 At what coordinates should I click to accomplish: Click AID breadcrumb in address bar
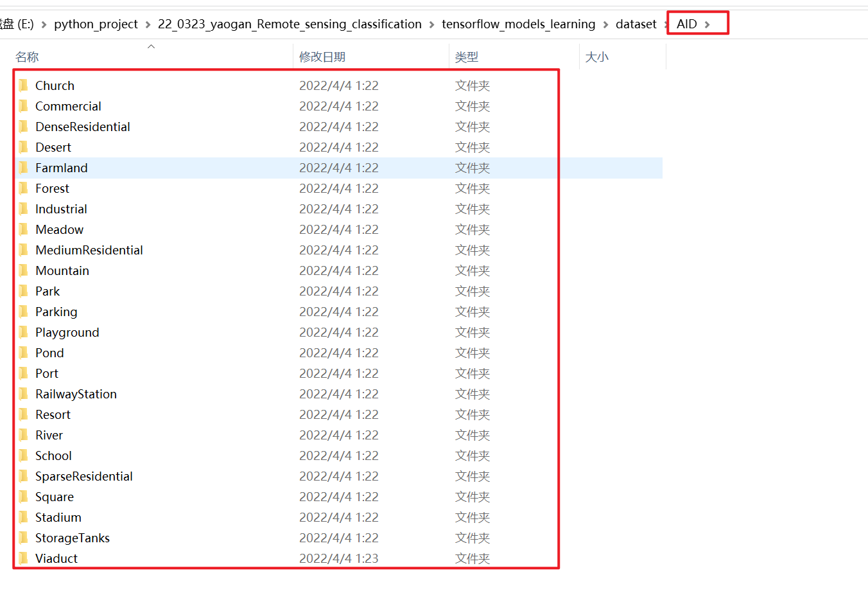687,24
